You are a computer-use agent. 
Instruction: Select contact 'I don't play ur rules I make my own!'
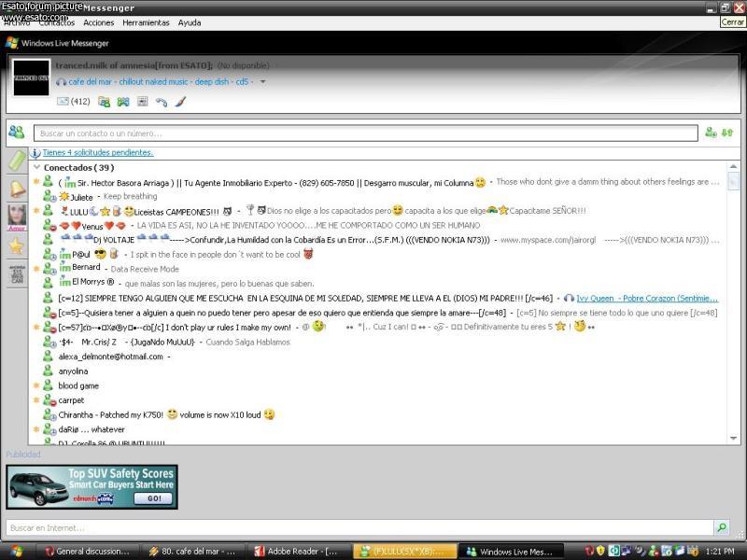tap(376, 328)
